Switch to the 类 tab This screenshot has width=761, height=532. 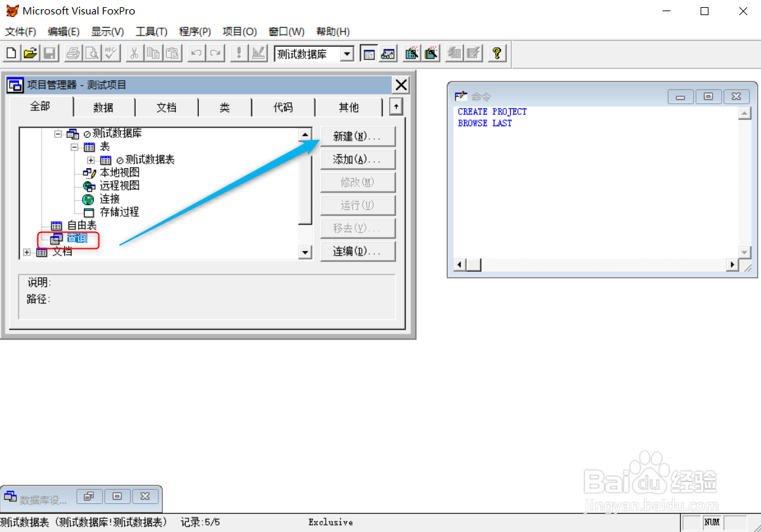click(225, 107)
